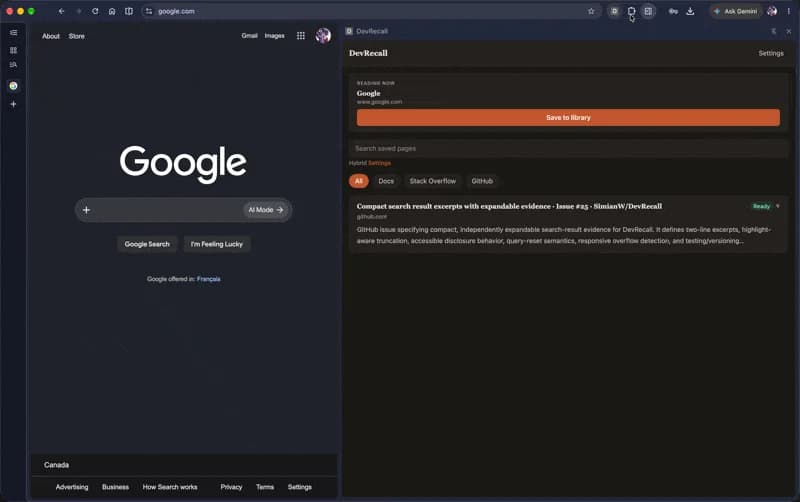Open the How Search works footer link
The width and height of the screenshot is (800, 502).
point(170,487)
